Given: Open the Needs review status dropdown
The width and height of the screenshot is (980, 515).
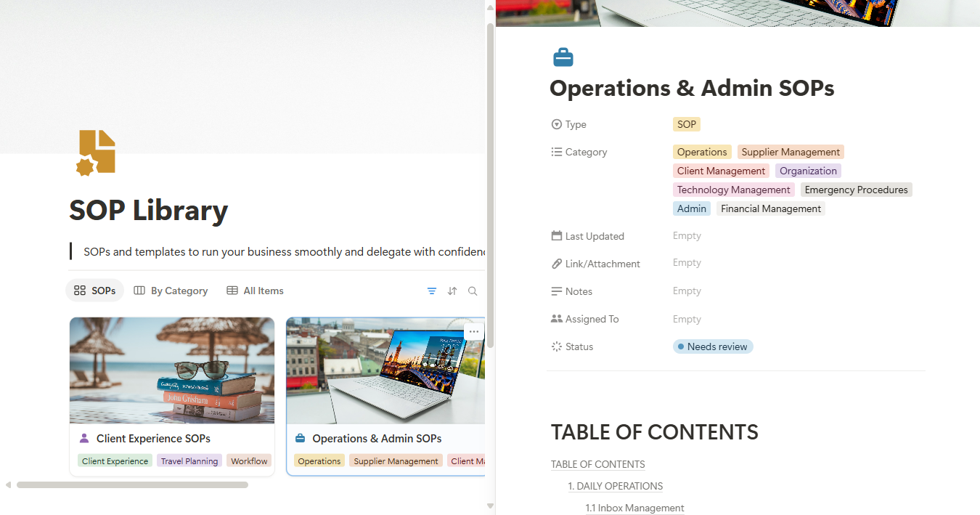Looking at the screenshot, I should coord(713,347).
